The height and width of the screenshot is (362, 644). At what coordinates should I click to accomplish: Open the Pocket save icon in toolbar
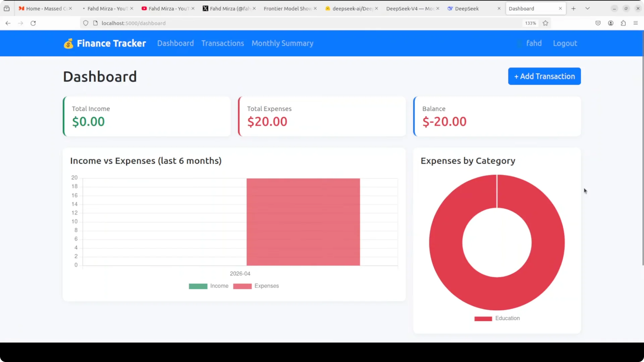(598, 23)
